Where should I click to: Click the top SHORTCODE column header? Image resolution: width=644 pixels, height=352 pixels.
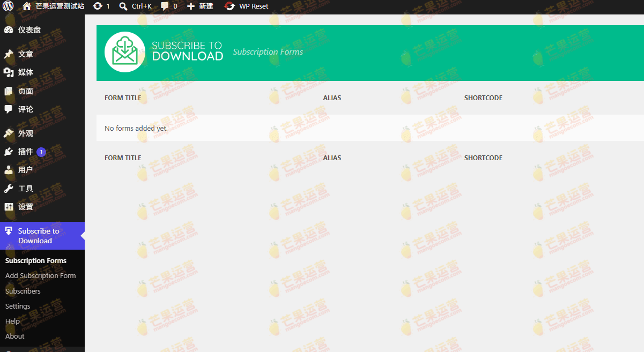point(483,98)
